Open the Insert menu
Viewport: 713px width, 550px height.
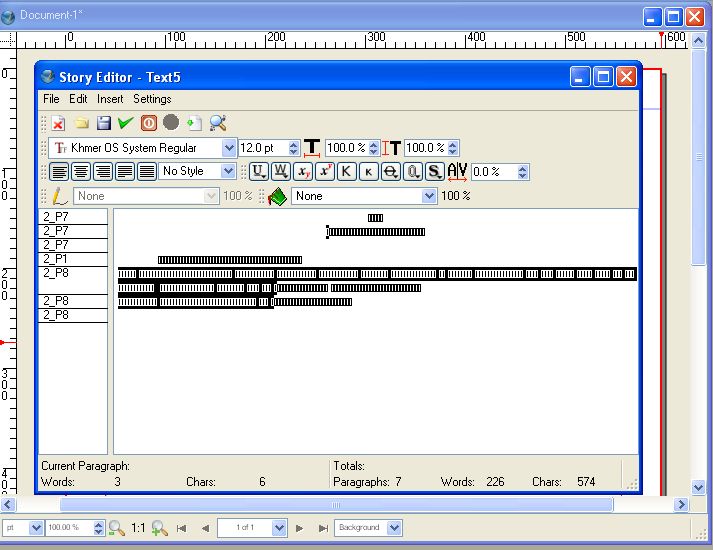(110, 99)
